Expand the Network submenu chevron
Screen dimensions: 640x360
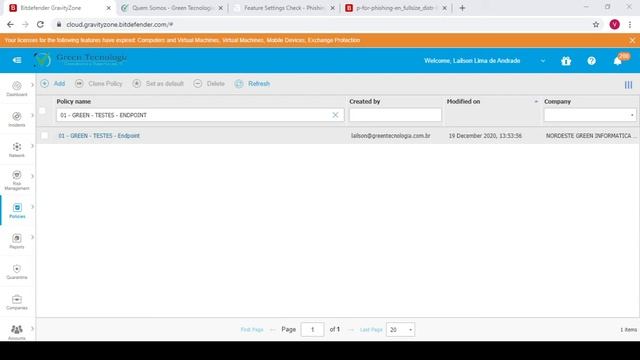[32, 146]
